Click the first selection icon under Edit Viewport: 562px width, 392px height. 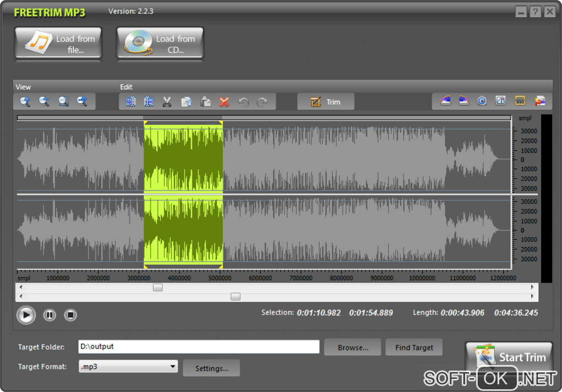131,102
